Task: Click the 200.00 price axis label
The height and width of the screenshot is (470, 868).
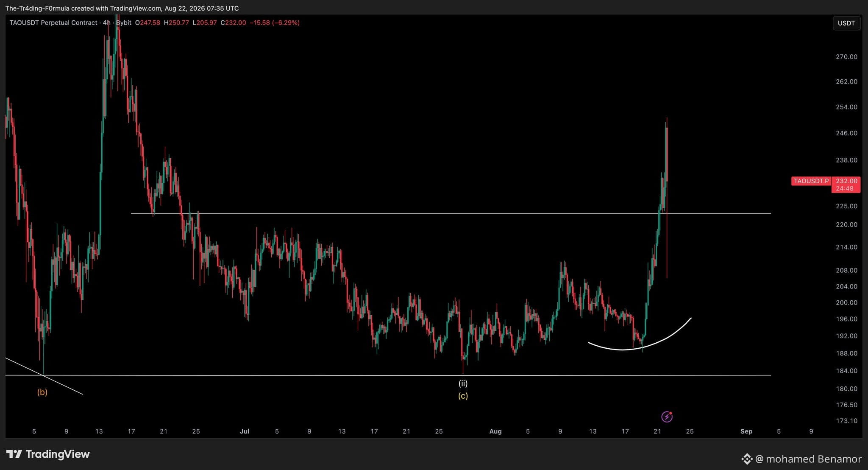Action: pos(846,303)
